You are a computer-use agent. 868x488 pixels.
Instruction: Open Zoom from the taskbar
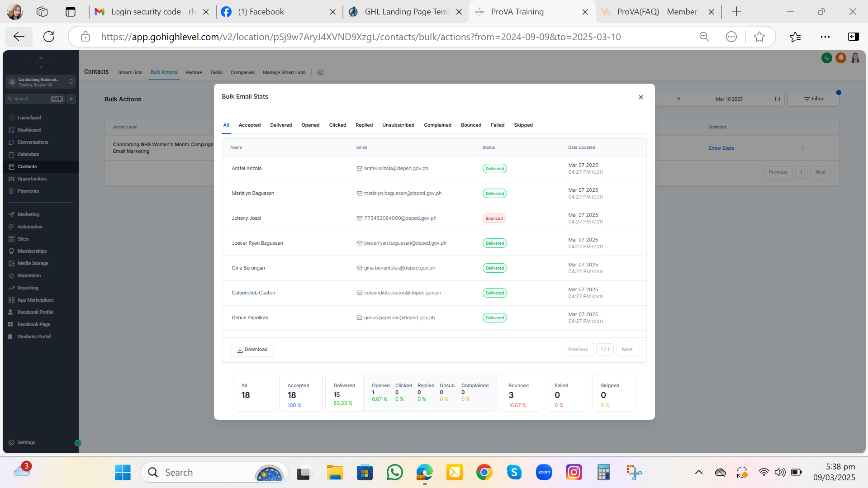click(x=544, y=473)
